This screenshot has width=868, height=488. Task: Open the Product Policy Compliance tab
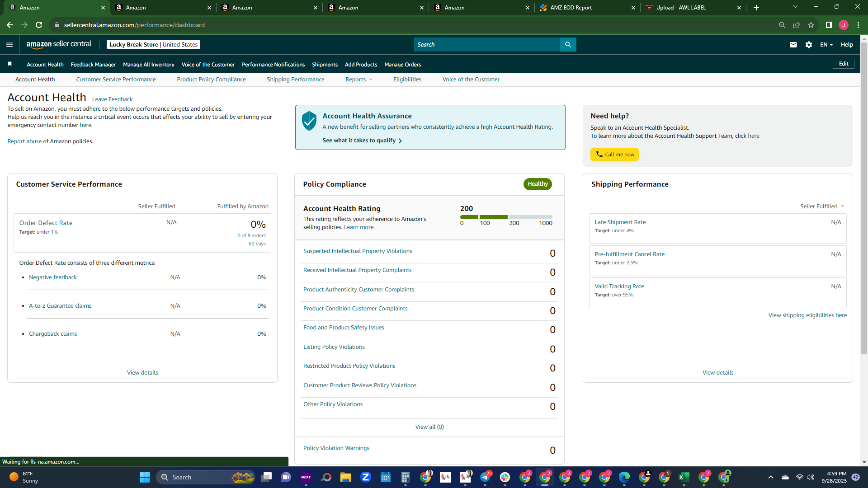click(211, 80)
